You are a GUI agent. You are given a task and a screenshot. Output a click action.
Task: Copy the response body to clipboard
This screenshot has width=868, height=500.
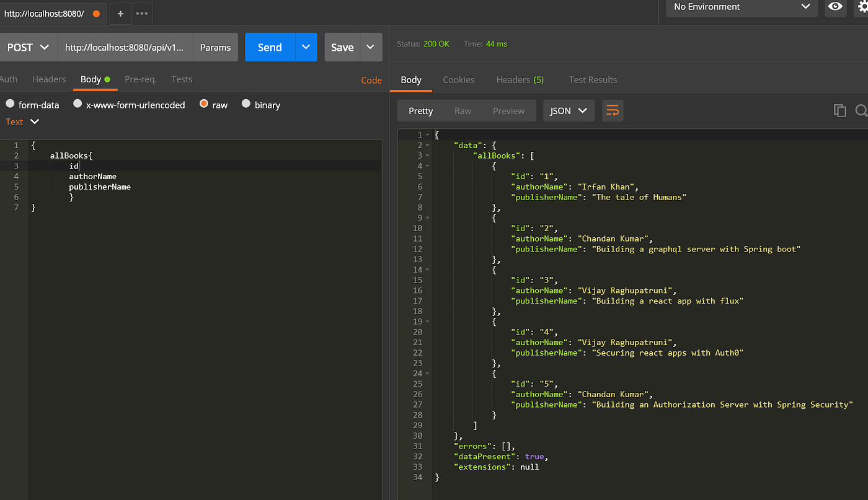(839, 111)
